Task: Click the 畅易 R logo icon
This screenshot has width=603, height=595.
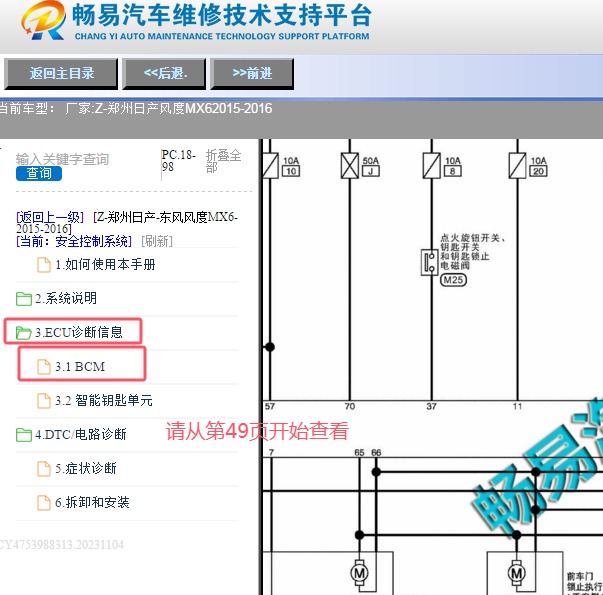Action: pos(43,20)
